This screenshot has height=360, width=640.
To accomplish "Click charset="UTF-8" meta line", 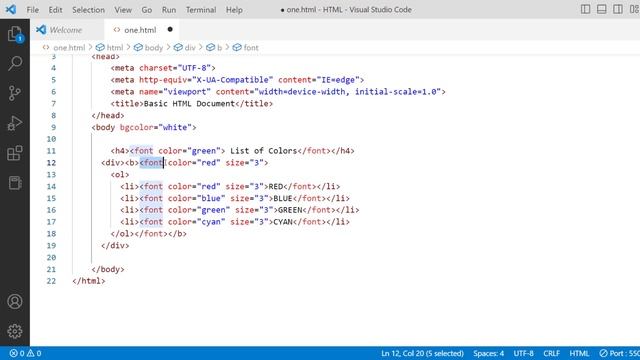I will pyautogui.click(x=163, y=68).
